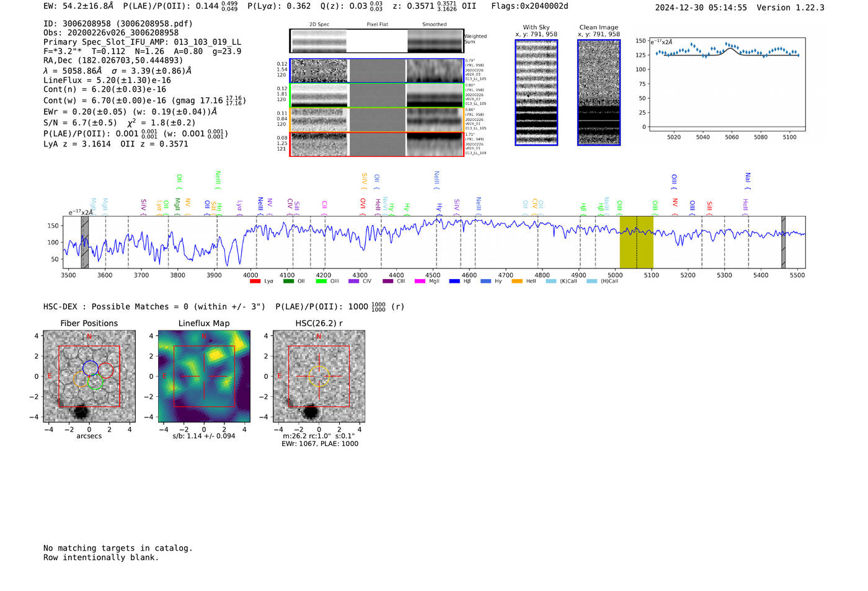
Task: Click the dark purple CIII legend swatch
Action: 388,282
